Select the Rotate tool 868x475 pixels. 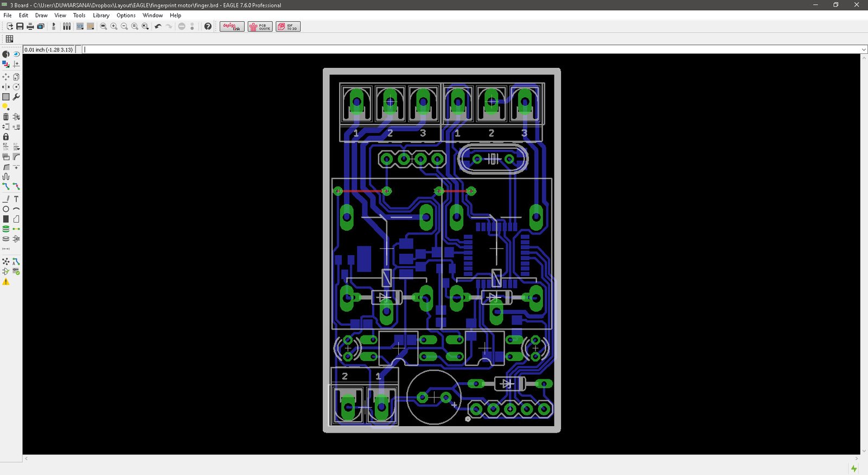click(16, 87)
